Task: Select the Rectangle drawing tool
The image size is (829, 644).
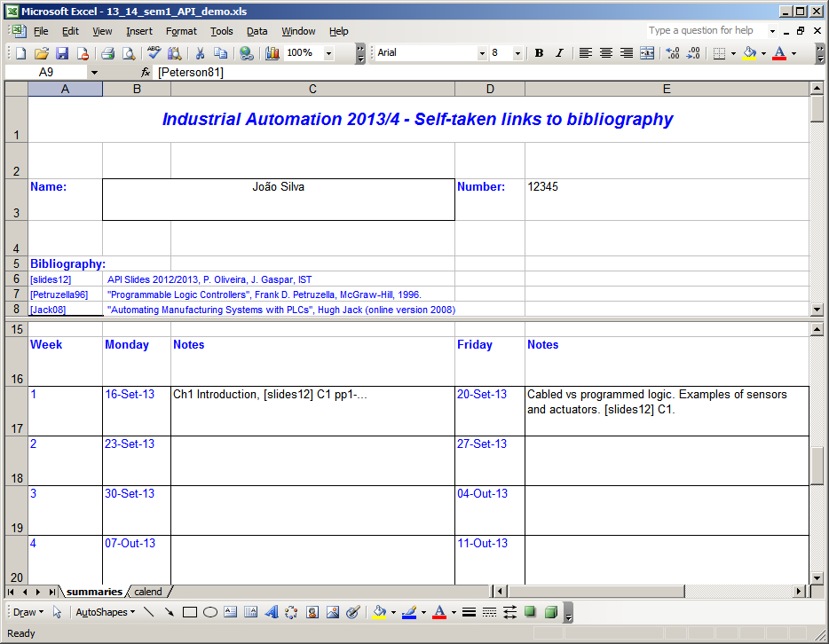Action: pos(189,612)
